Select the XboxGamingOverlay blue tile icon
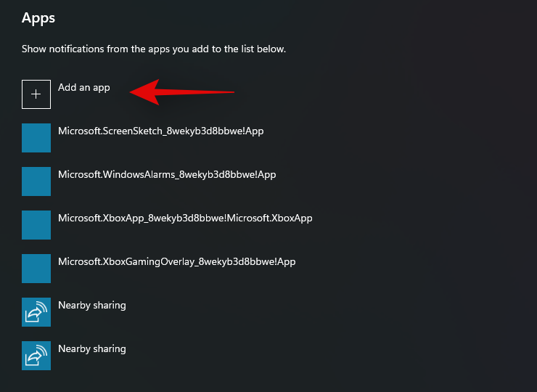Image resolution: width=537 pixels, height=392 pixels. pyautogui.click(x=36, y=269)
